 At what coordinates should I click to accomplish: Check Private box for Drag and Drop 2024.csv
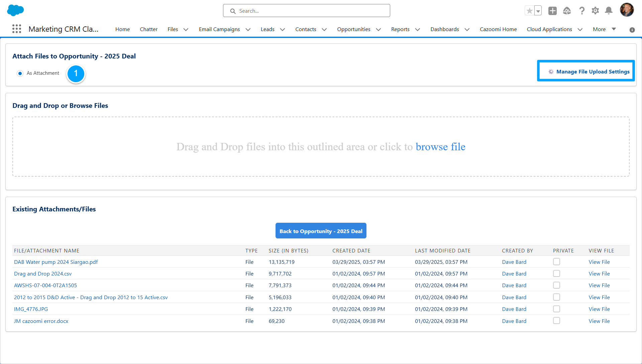[x=556, y=274]
